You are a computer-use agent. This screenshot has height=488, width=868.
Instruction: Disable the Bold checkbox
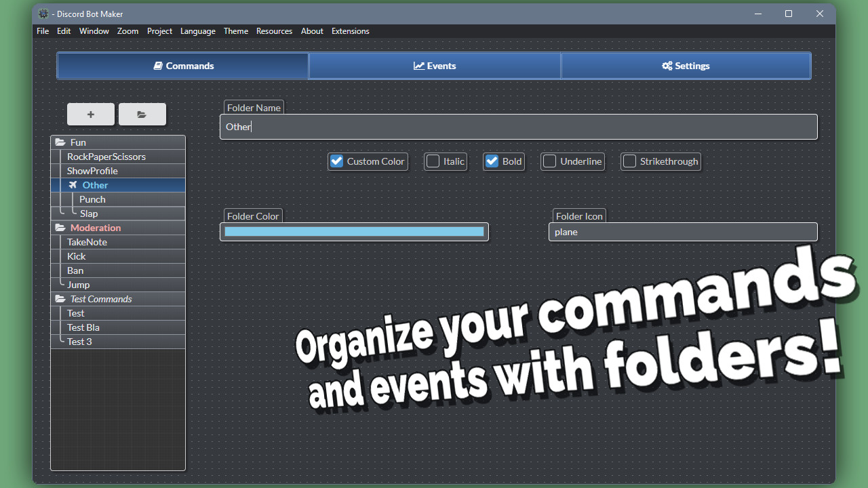(492, 161)
